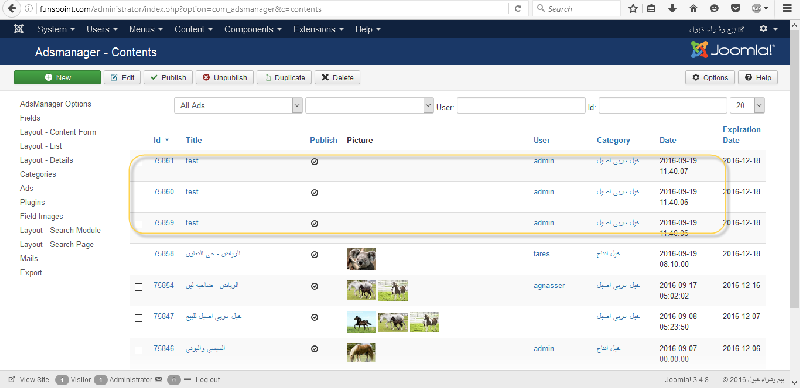This screenshot has height=388, width=800.
Task: Open the browser downloads arrow icon
Action: coord(672,9)
